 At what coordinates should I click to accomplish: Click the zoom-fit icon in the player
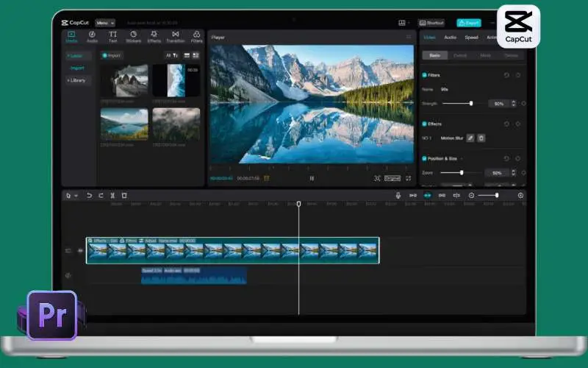[377, 178]
